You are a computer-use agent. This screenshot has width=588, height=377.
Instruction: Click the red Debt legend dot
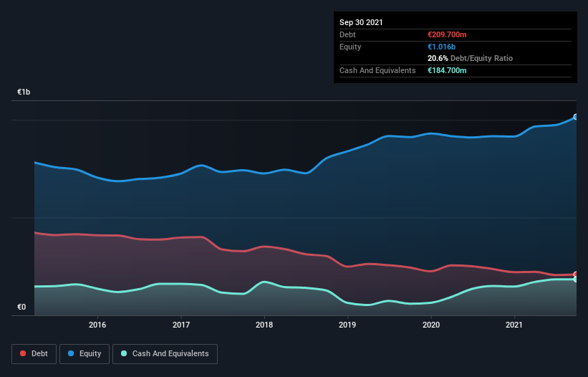point(23,353)
